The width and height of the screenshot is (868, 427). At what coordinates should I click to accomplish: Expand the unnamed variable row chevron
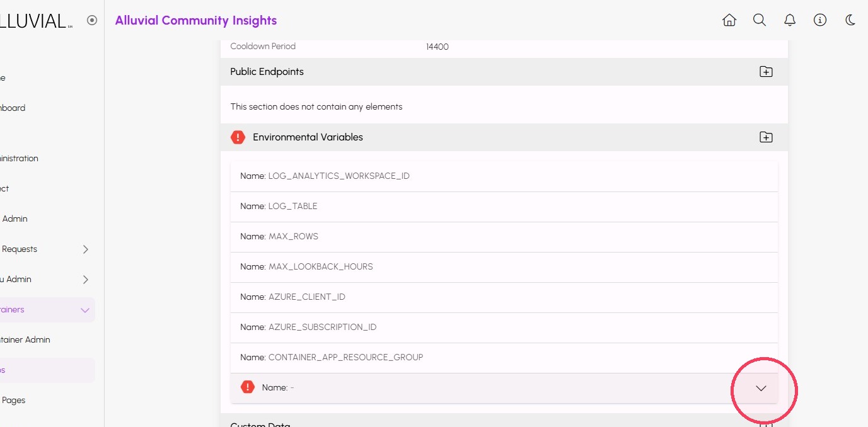pyautogui.click(x=761, y=388)
